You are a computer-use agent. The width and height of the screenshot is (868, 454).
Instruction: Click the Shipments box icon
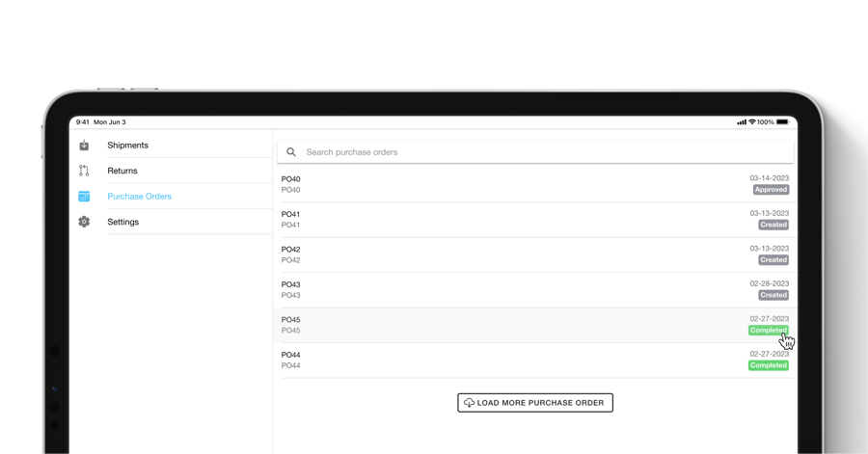tap(84, 146)
